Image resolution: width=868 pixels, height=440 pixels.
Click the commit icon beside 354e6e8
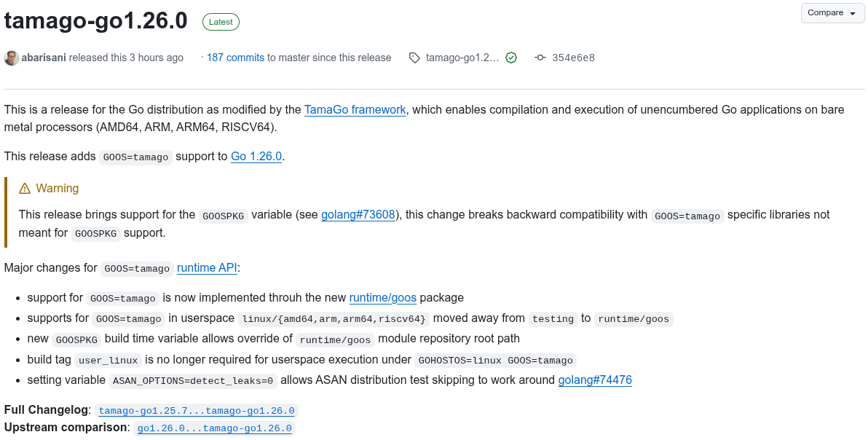click(540, 58)
